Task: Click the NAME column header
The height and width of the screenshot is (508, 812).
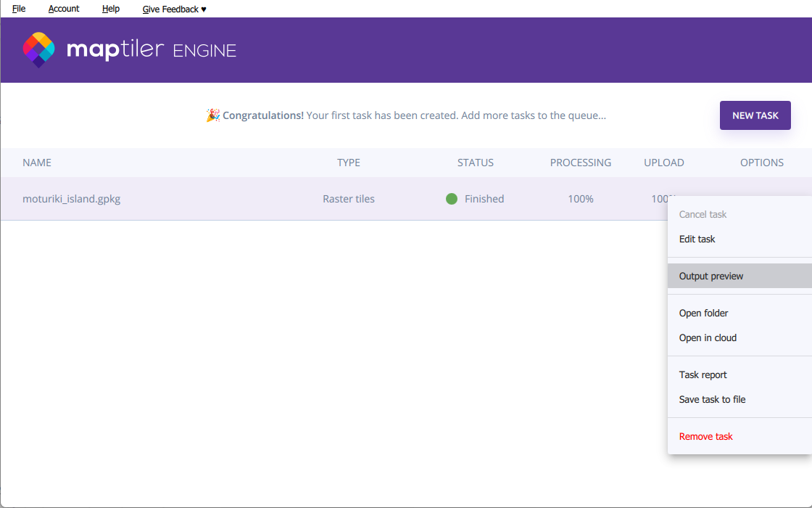Action: [37, 163]
